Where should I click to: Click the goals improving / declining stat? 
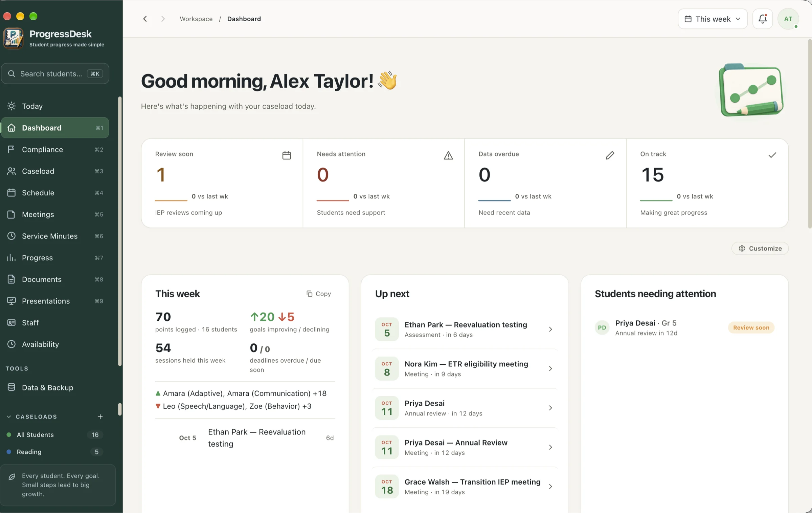tap(290, 322)
